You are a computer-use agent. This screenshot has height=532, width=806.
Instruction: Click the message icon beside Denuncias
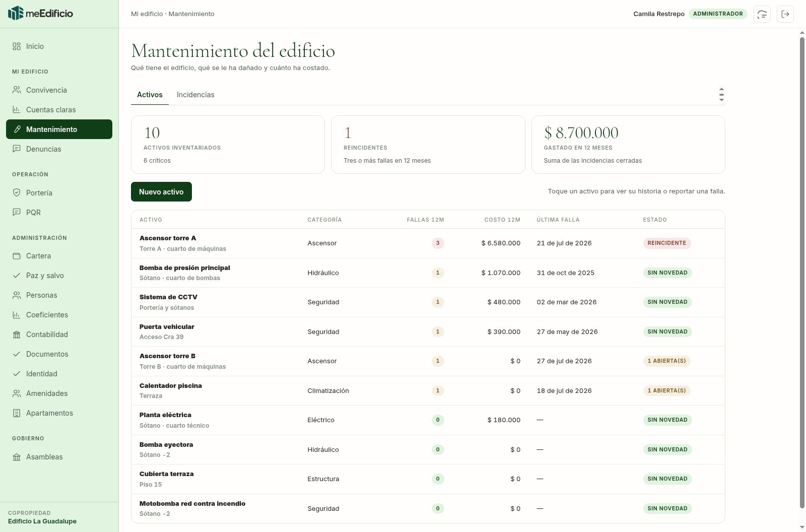[17, 149]
